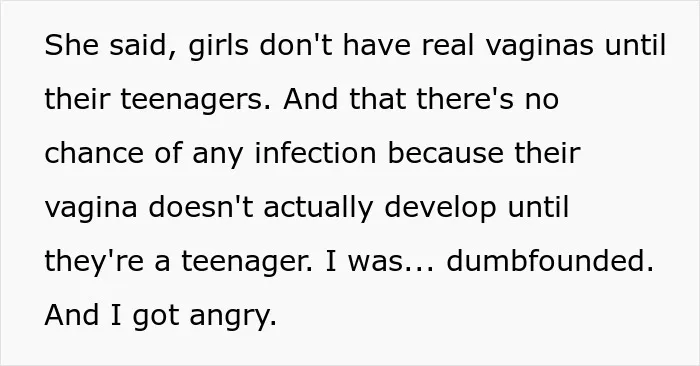Viewport: 700px width, 366px height.
Task: Select the word "teenagers." in second line
Action: coord(196,100)
